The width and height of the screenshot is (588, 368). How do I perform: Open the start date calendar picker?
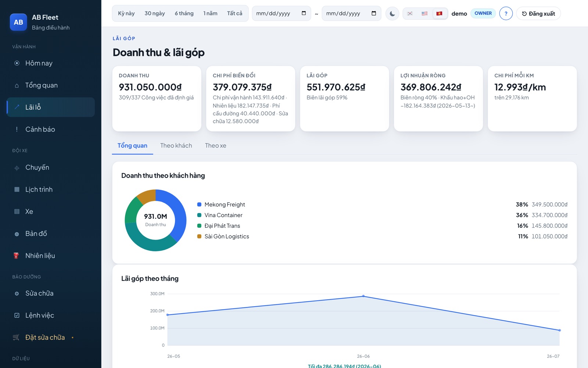(x=304, y=13)
